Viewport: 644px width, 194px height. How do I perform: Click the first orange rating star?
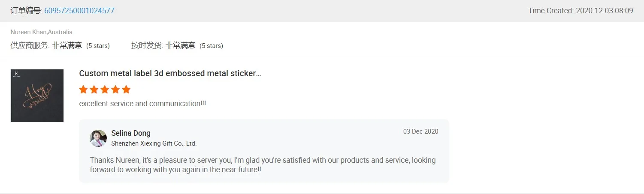[x=83, y=90]
